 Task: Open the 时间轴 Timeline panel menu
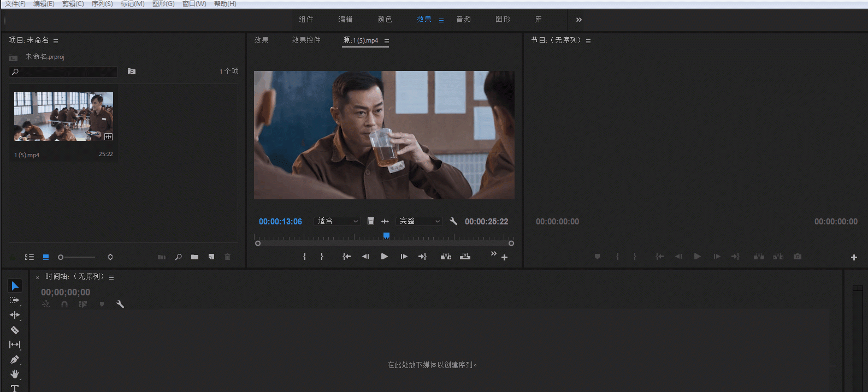click(111, 277)
